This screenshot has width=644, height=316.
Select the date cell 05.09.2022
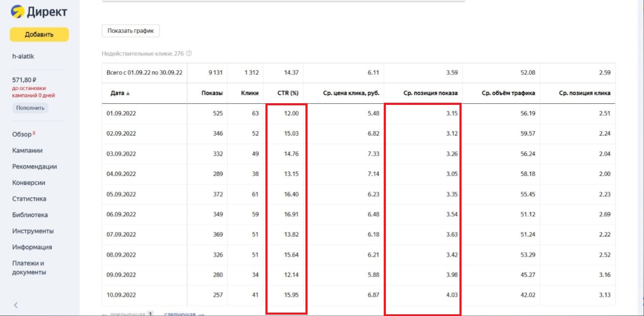[121, 194]
